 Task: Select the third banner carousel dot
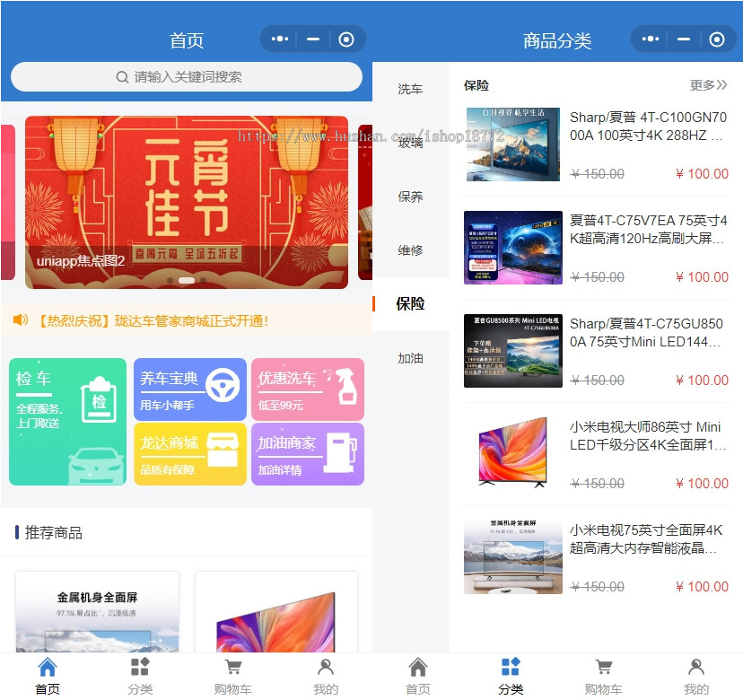(x=204, y=281)
